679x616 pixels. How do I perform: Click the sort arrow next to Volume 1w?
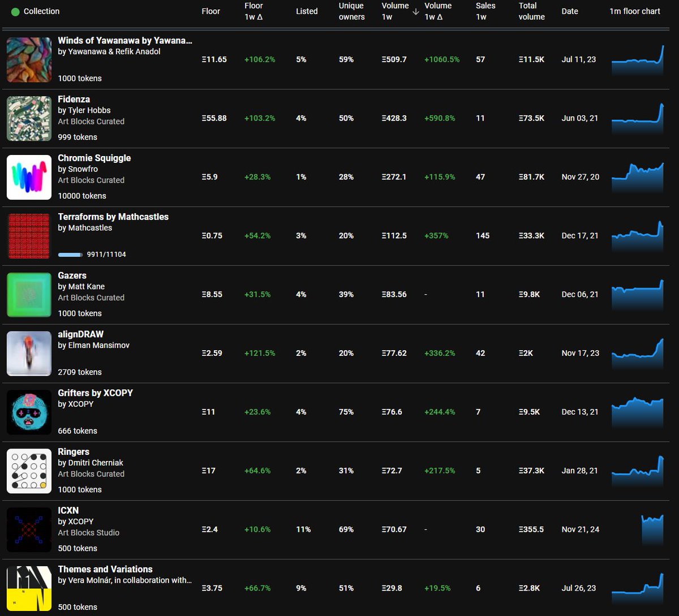[416, 12]
